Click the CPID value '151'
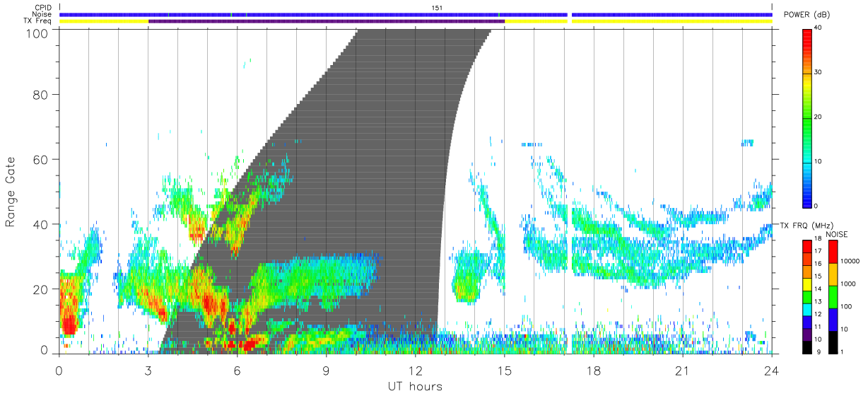This screenshot has width=868, height=401. point(438,8)
